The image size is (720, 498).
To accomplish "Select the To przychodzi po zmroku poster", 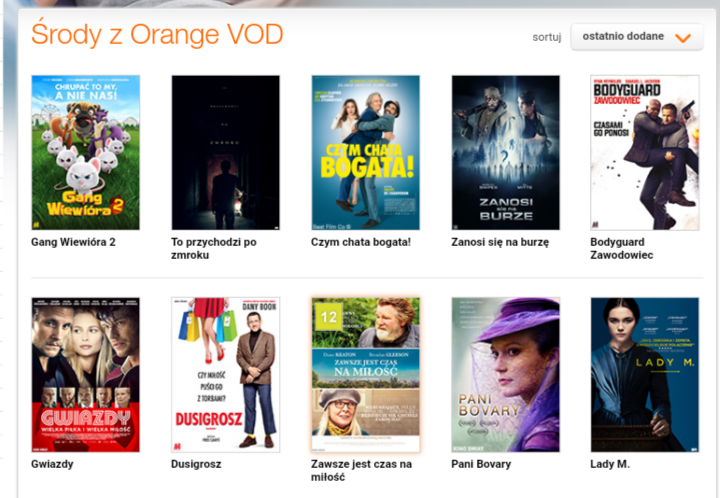I will click(x=225, y=153).
